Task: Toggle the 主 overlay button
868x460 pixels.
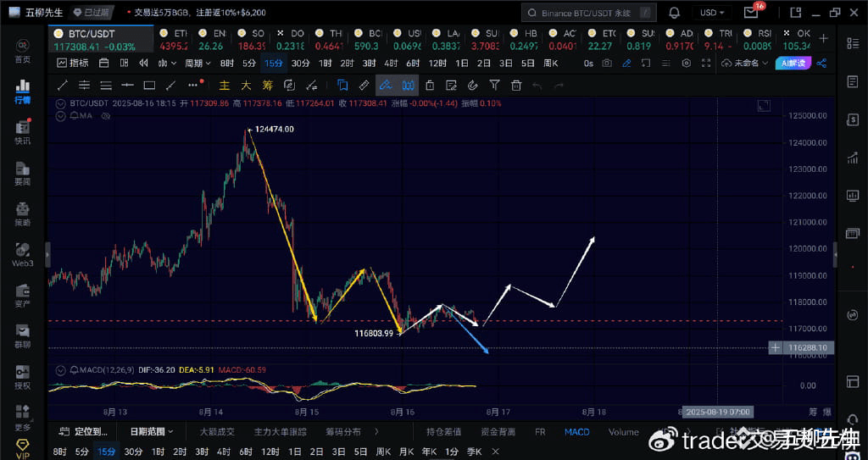Action: [x=224, y=86]
